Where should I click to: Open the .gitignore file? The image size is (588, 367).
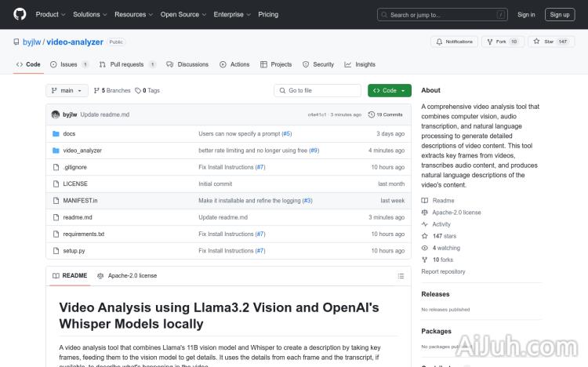point(74,167)
